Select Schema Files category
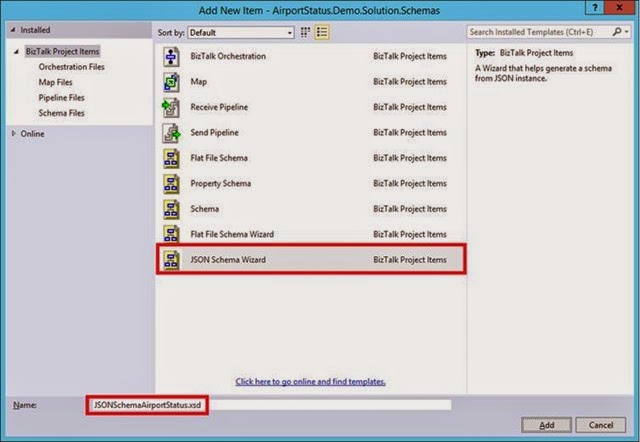Image resolution: width=640 pixels, height=442 pixels. [x=62, y=113]
